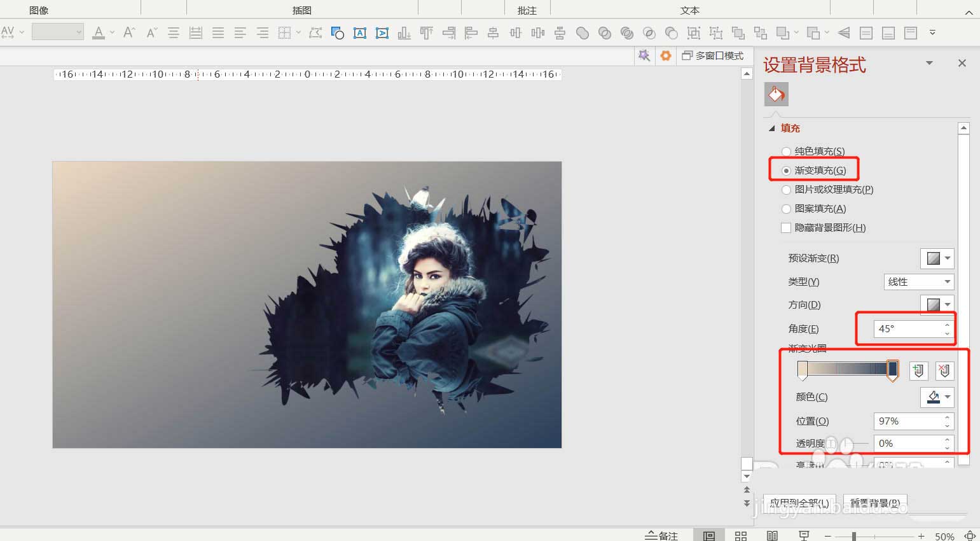Screen dimensions: 980x541
Task: Click the position (位置) 97% input field
Action: click(x=908, y=421)
